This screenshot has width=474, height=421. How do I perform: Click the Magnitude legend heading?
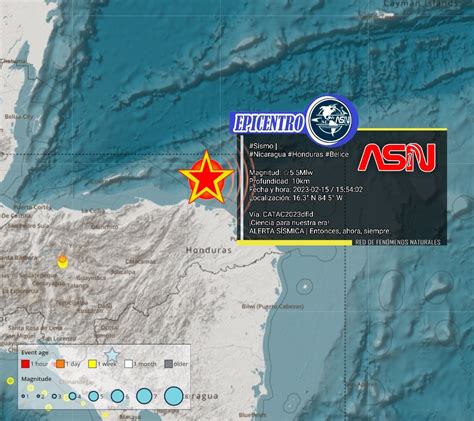pos(36,379)
